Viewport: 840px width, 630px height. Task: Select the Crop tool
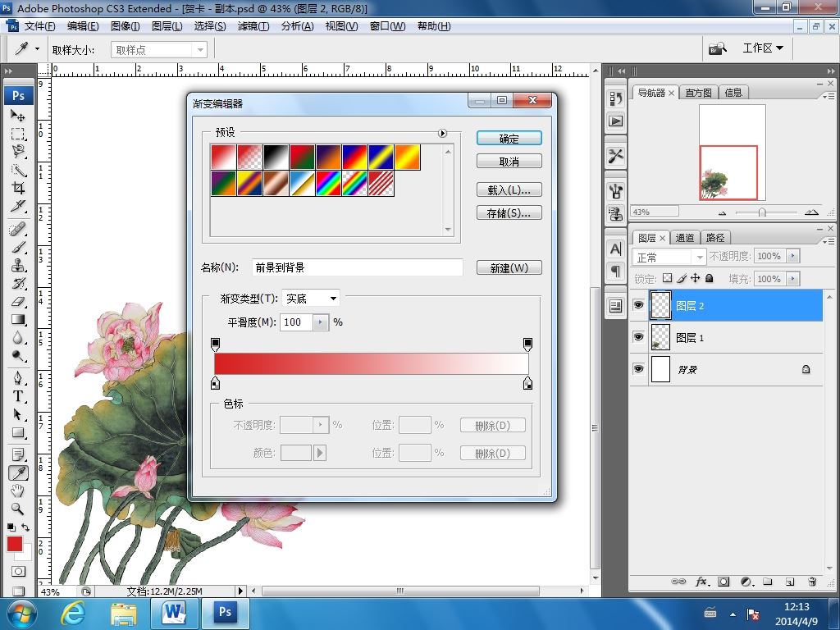point(18,188)
